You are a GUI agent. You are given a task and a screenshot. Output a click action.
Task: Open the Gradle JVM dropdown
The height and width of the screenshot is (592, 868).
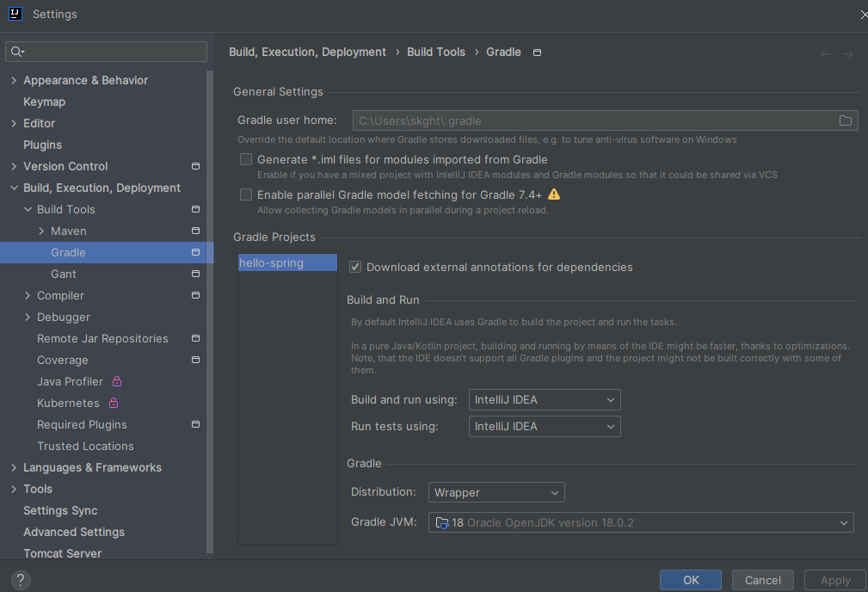point(641,522)
